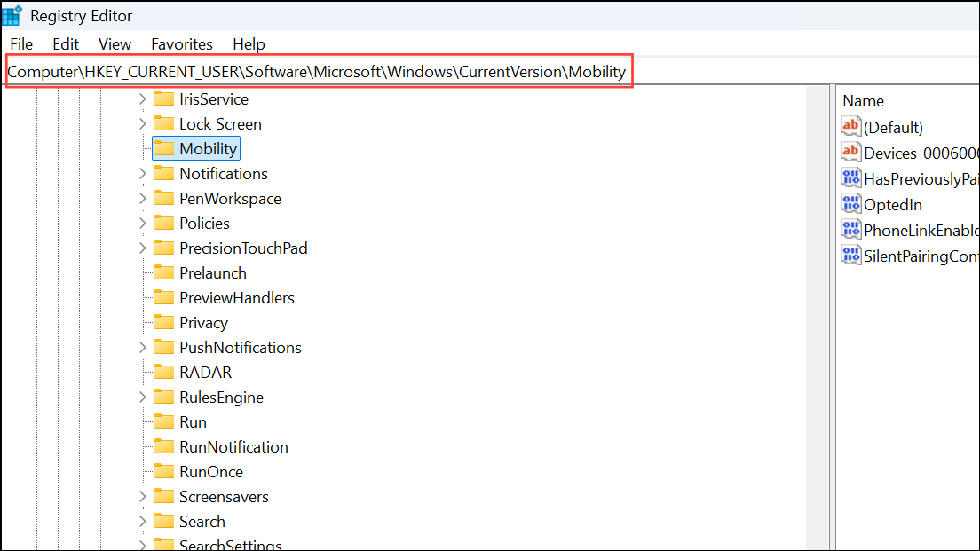Click the RADAR folder icon
This screenshot has height=551, width=980.
163,373
